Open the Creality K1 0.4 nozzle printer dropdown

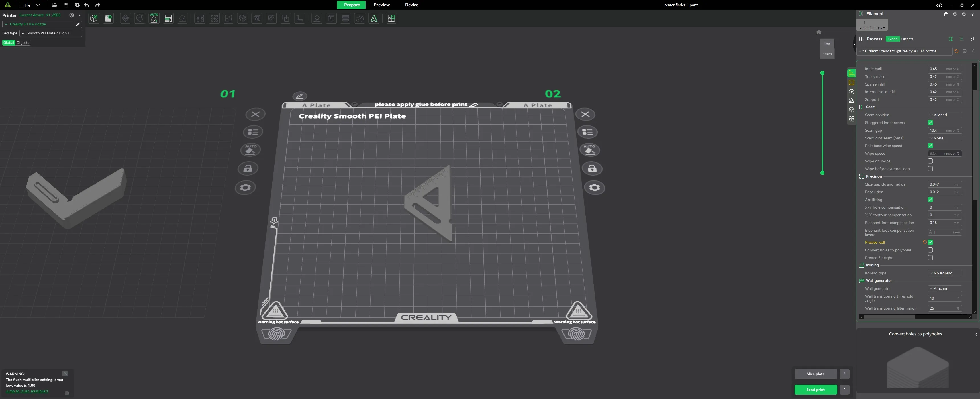[38, 24]
